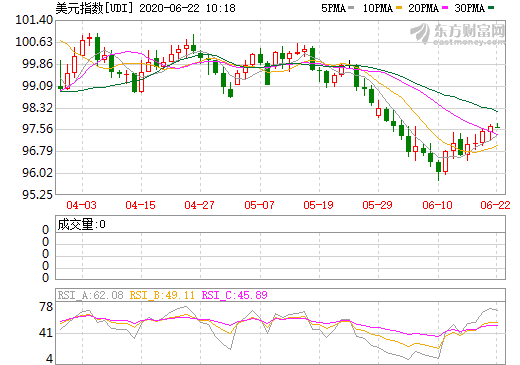
Task: Click the green 30PMA legend color marker
Action: (x=491, y=8)
